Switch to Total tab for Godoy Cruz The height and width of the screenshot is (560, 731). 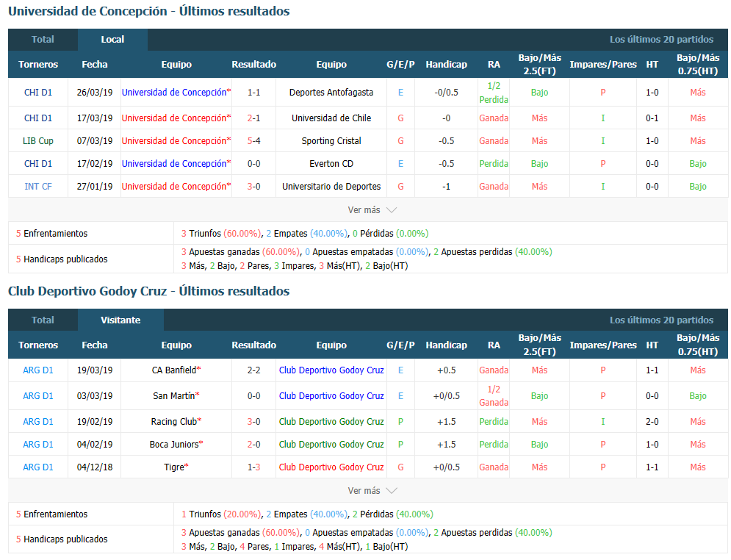click(43, 320)
